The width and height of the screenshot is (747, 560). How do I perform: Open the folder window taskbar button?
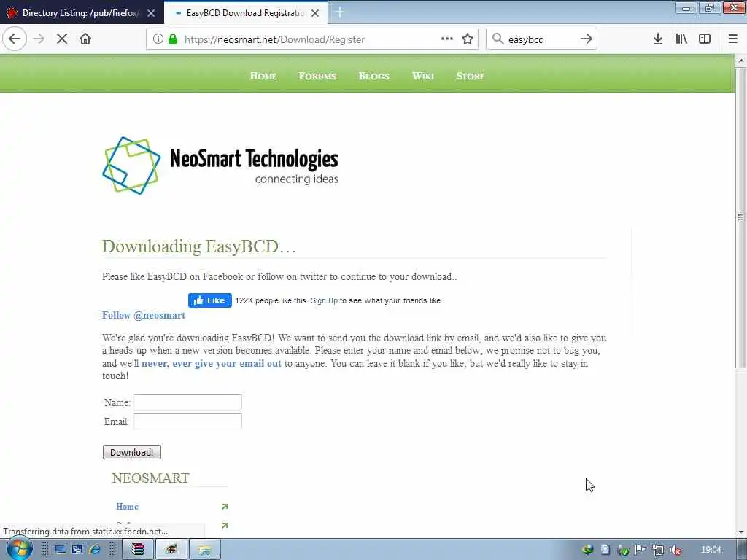coord(205,550)
